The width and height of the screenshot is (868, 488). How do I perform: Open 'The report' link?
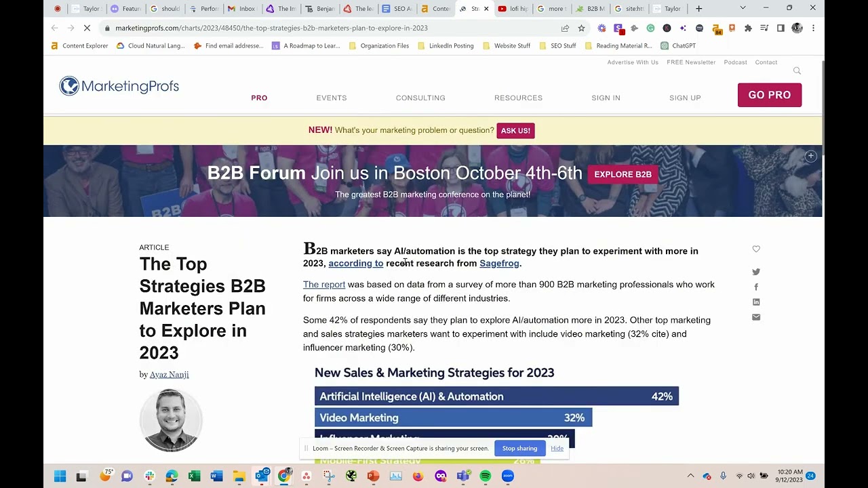[x=324, y=285]
